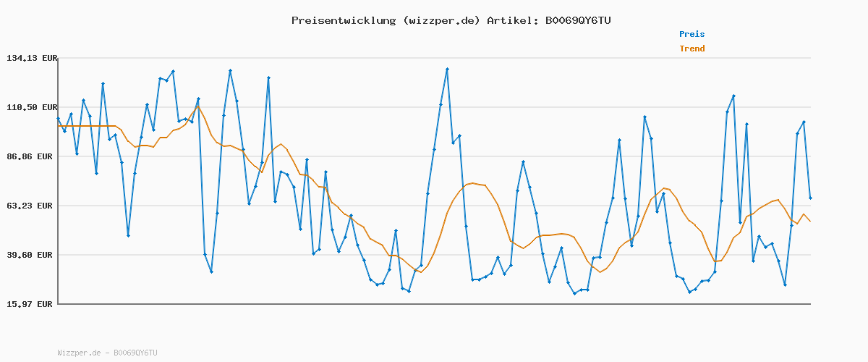Click "Wizzper.de" in the footer watermark
868x362 pixels.
[x=79, y=353]
